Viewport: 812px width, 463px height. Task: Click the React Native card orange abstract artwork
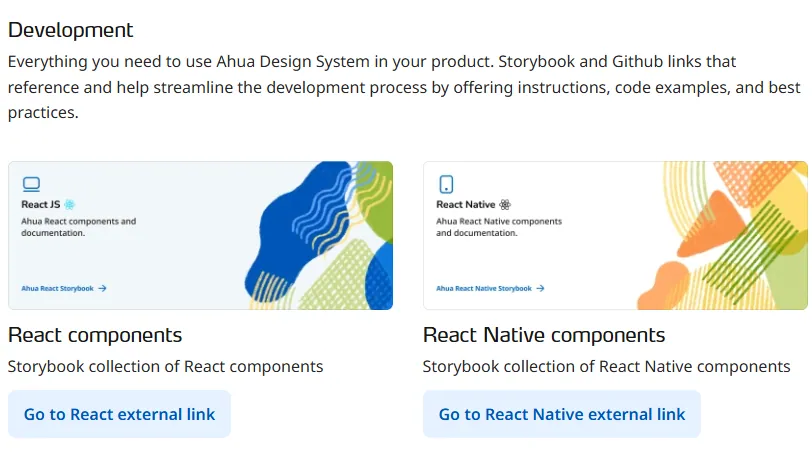722,236
